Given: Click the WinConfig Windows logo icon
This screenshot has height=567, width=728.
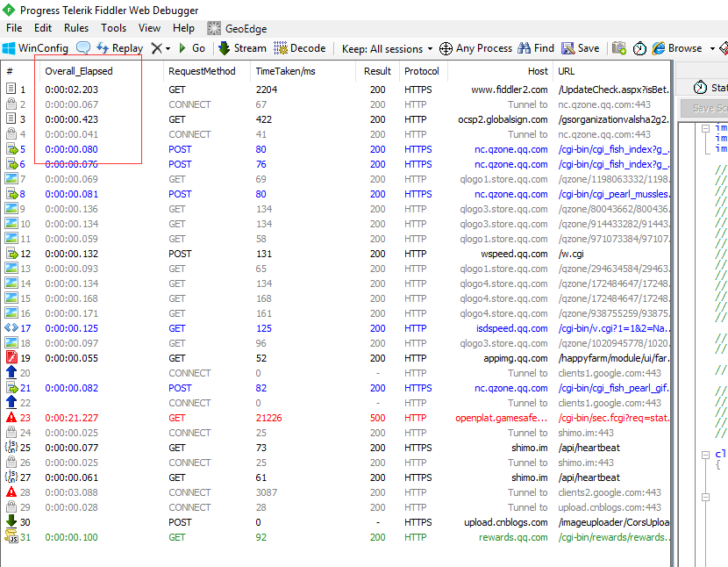Looking at the screenshot, I should (x=9, y=48).
